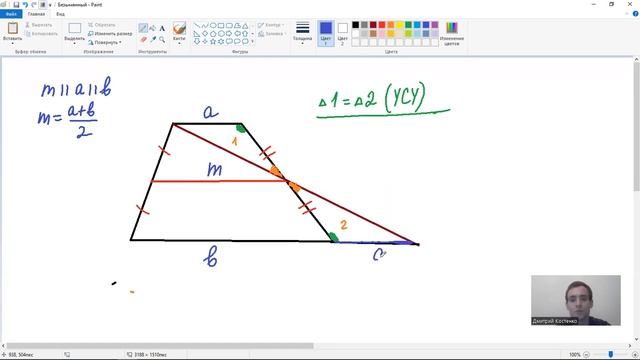Image resolution: width=640 pixels, height=360 pixels.
Task: Expand the Paste (Вставить) dropdown arrow
Action: coord(13,43)
